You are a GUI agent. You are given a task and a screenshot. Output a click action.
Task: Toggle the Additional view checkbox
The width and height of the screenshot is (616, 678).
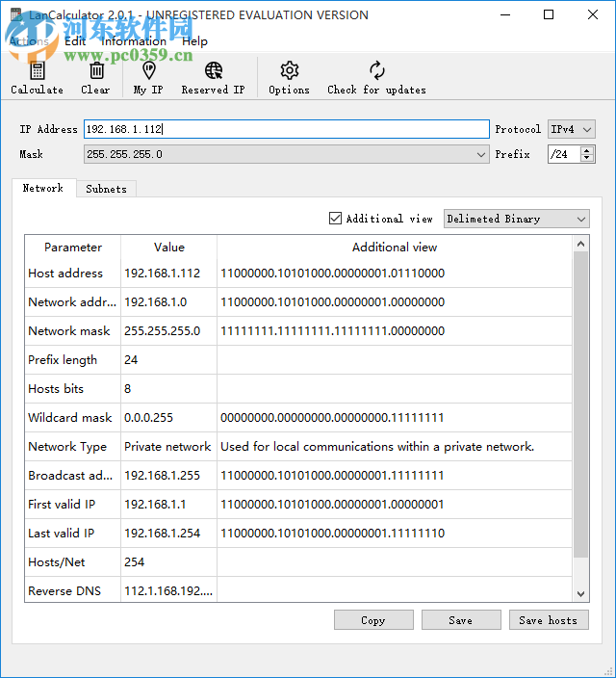[335, 219]
